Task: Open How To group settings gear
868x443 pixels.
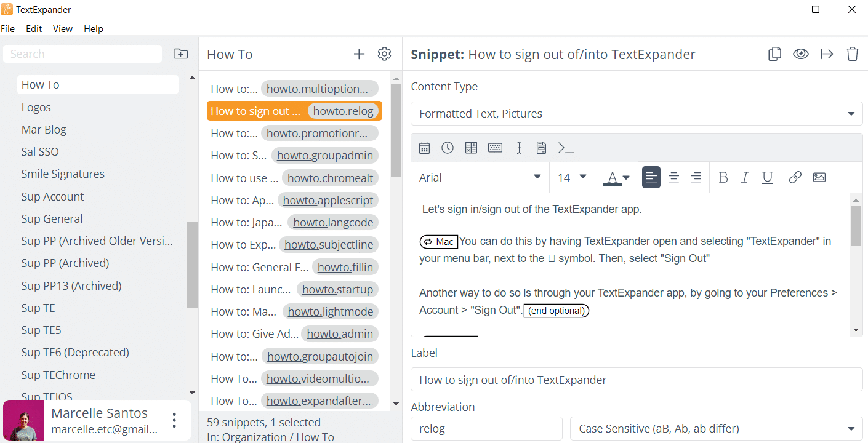Action: (384, 54)
